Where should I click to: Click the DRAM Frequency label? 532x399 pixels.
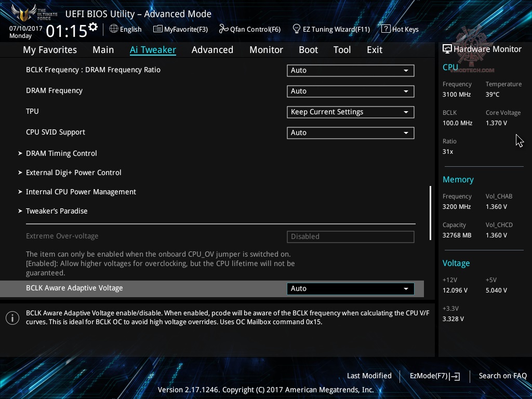pyautogui.click(x=54, y=90)
